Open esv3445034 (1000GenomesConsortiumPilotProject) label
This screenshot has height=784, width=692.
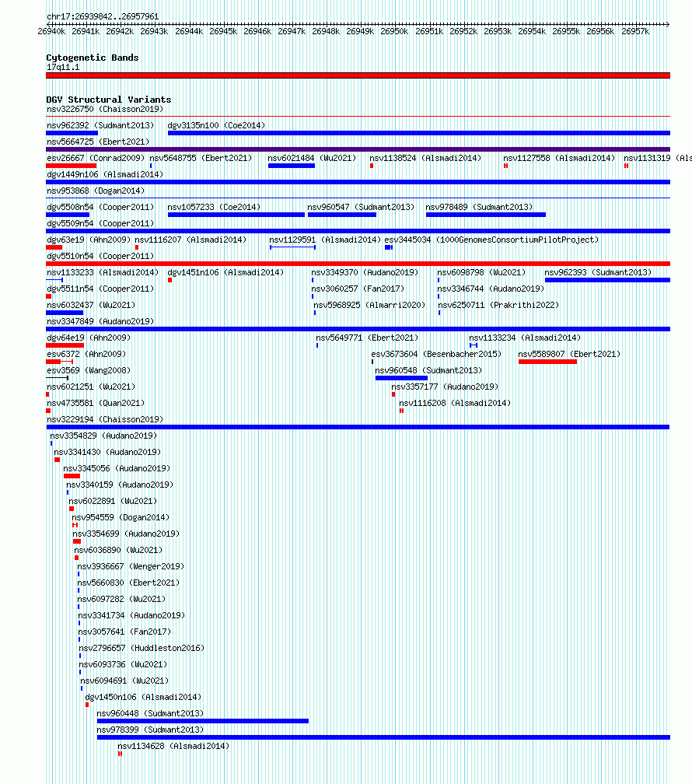click(491, 240)
